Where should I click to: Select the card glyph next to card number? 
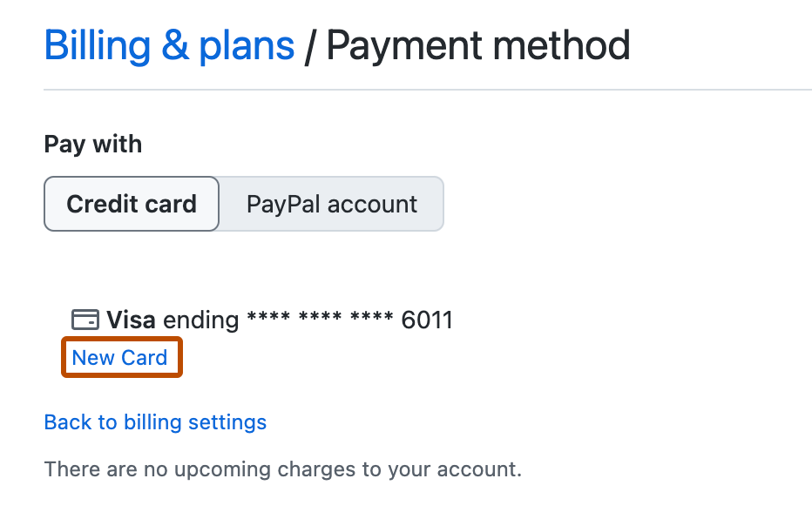(86, 320)
